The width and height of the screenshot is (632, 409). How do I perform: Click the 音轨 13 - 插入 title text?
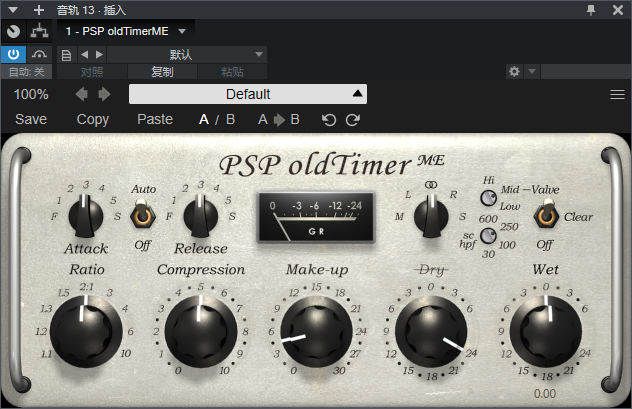click(x=91, y=10)
